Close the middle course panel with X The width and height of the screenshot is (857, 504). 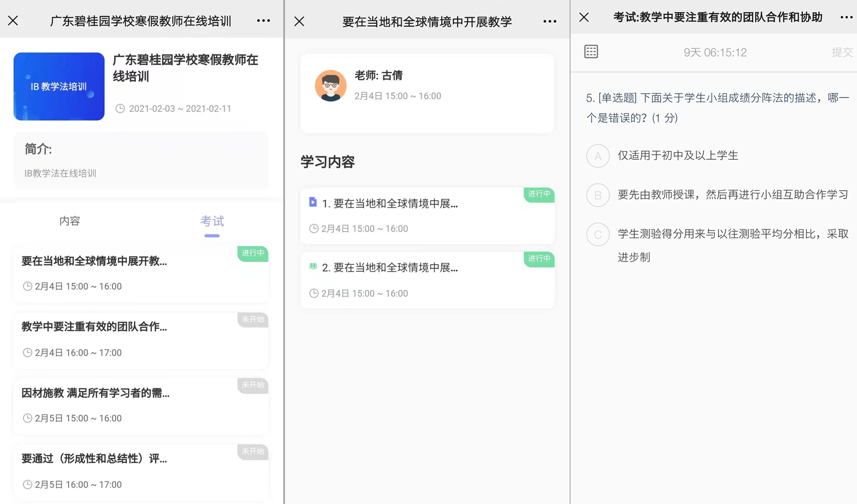pos(299,22)
